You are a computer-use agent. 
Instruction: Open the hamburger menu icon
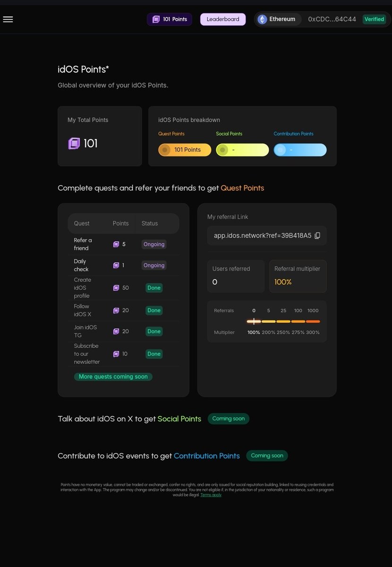pos(8,19)
